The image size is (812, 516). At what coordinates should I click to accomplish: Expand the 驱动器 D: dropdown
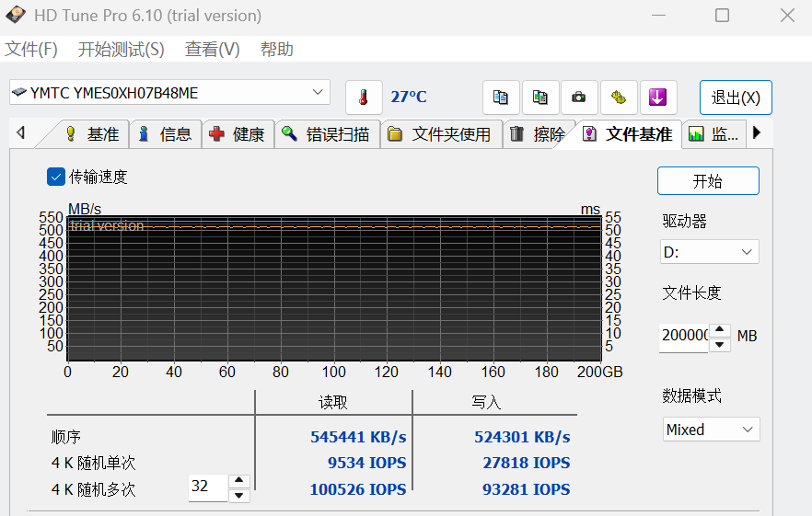click(x=709, y=251)
